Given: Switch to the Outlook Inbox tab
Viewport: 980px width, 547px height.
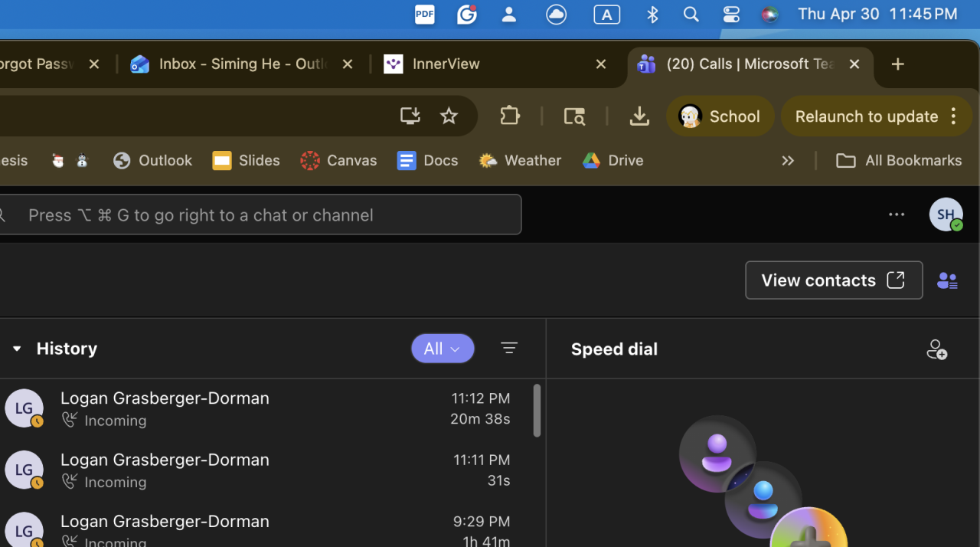Looking at the screenshot, I should [x=240, y=64].
